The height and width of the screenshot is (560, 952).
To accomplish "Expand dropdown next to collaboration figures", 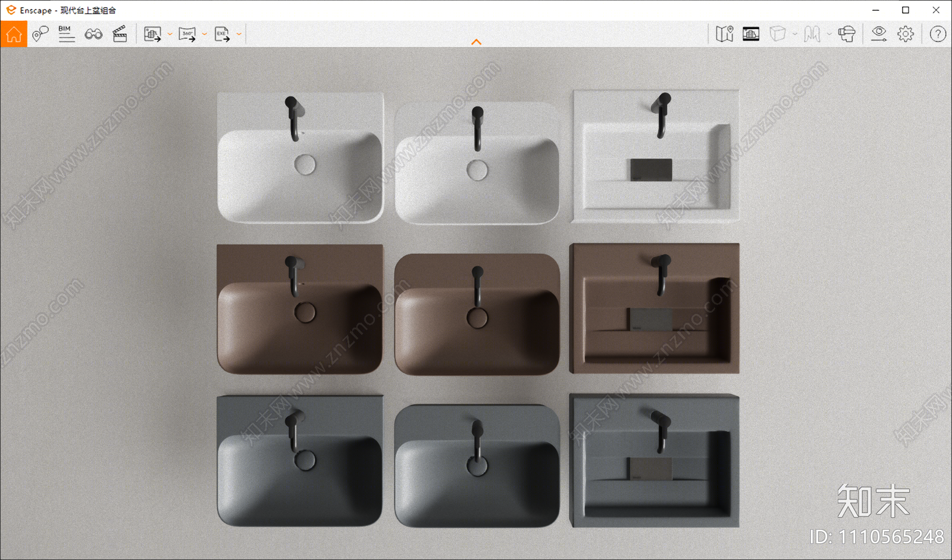I will point(829,34).
